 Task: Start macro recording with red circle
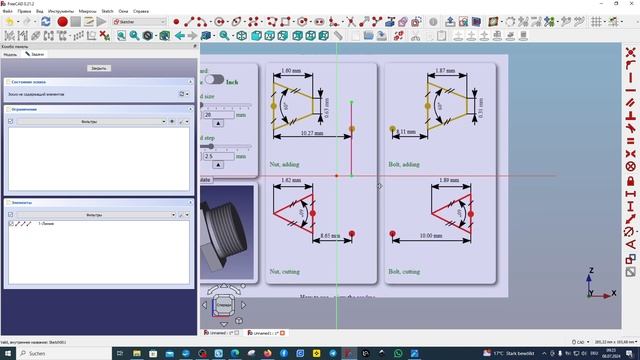pyautogui.click(x=62, y=22)
